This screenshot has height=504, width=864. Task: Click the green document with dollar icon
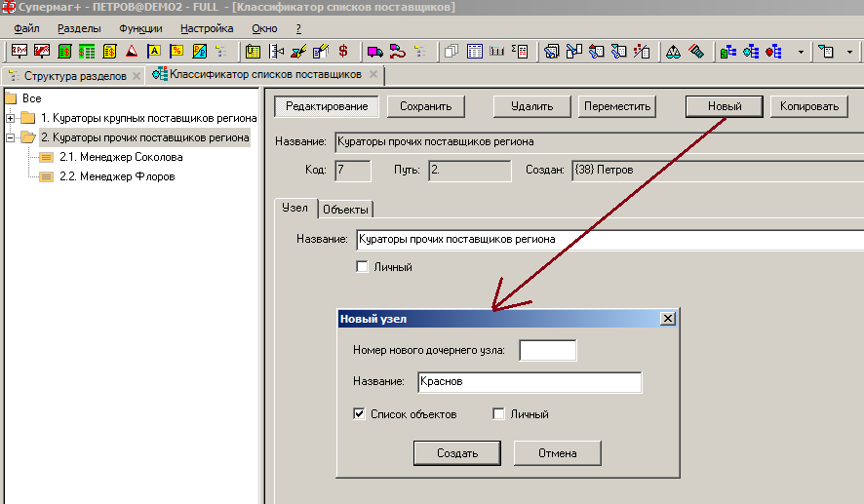[x=64, y=52]
